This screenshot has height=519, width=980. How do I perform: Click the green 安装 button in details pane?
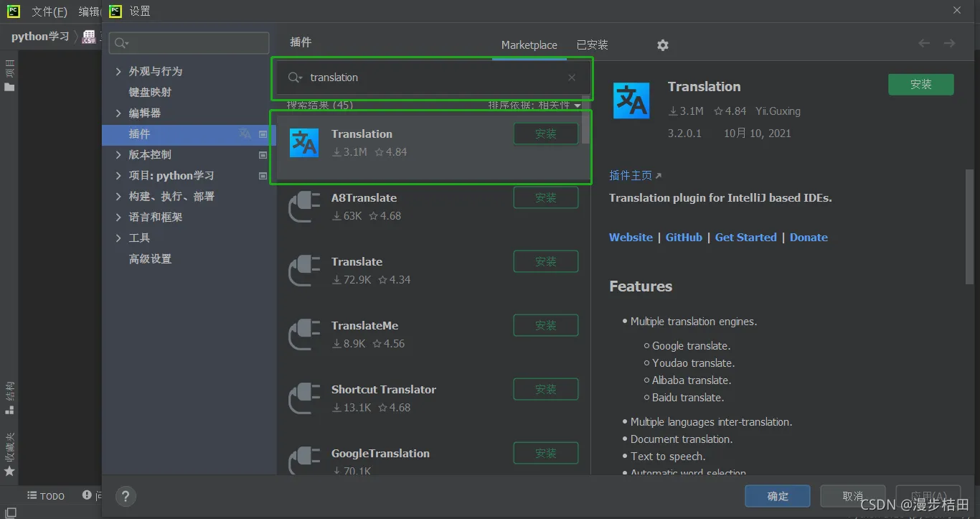pos(921,84)
